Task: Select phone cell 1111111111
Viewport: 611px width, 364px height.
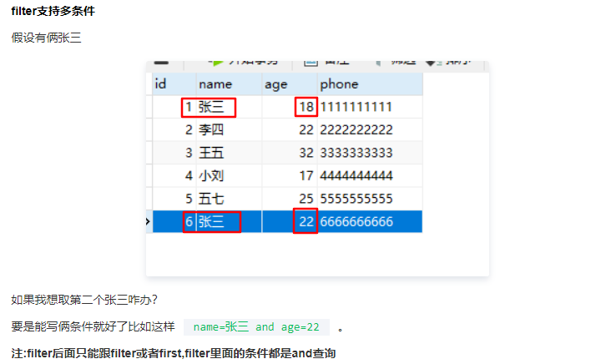Action: 370,107
